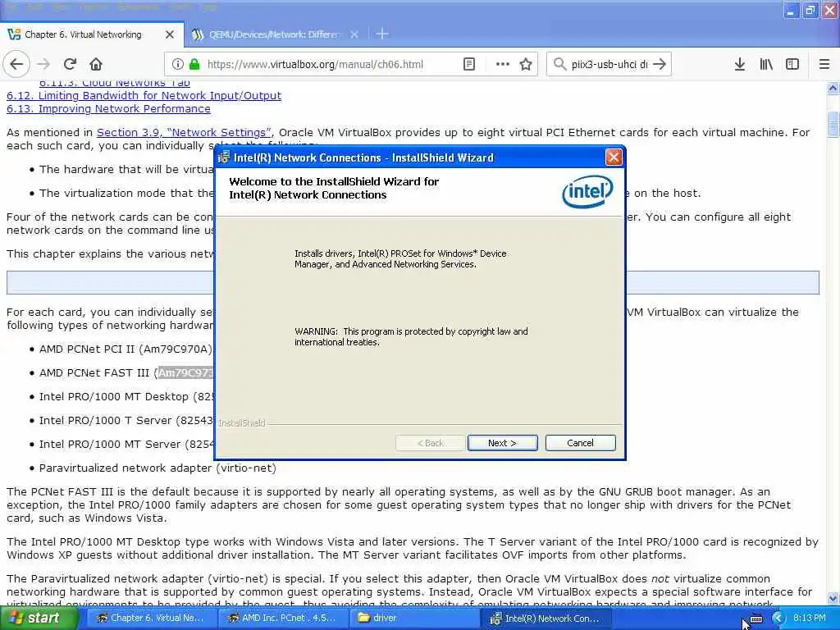This screenshot has height=630, width=840.
Task: Click the green padlock security icon
Action: (194, 64)
